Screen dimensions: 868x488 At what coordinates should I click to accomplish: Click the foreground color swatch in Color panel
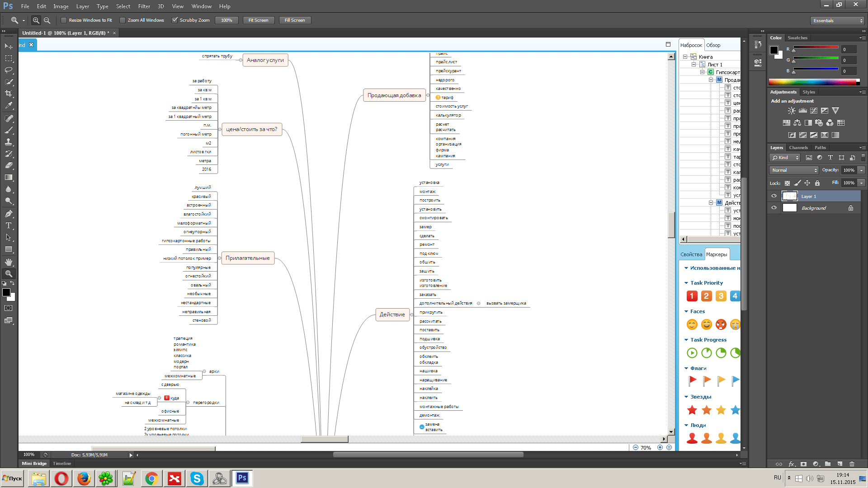coord(774,50)
